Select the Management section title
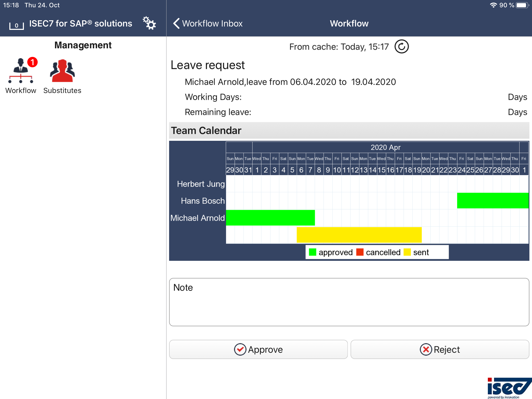Screen dimensions: 532x399 (83, 45)
